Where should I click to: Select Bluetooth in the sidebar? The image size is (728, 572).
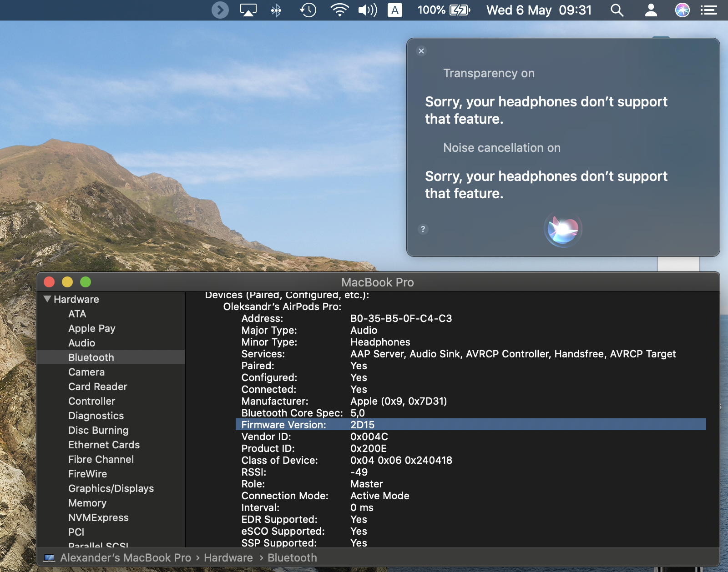point(111,357)
